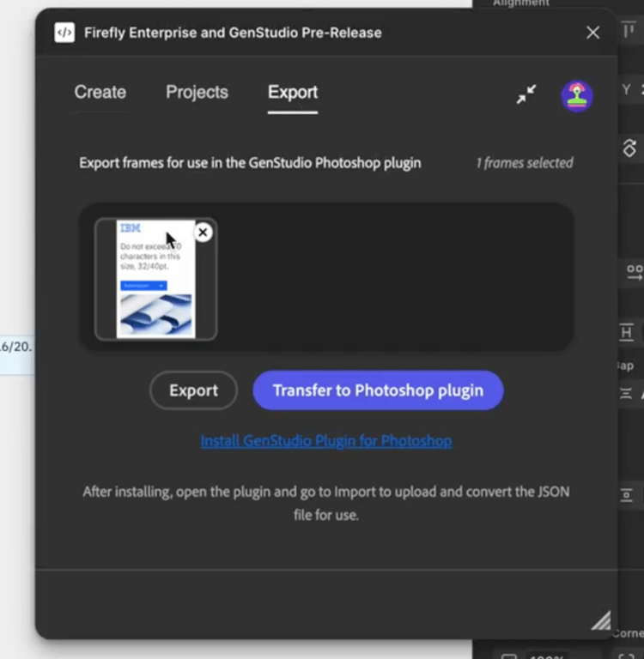Collapse the plugin with the minimize arrows icon
644x659 pixels.
pos(526,94)
